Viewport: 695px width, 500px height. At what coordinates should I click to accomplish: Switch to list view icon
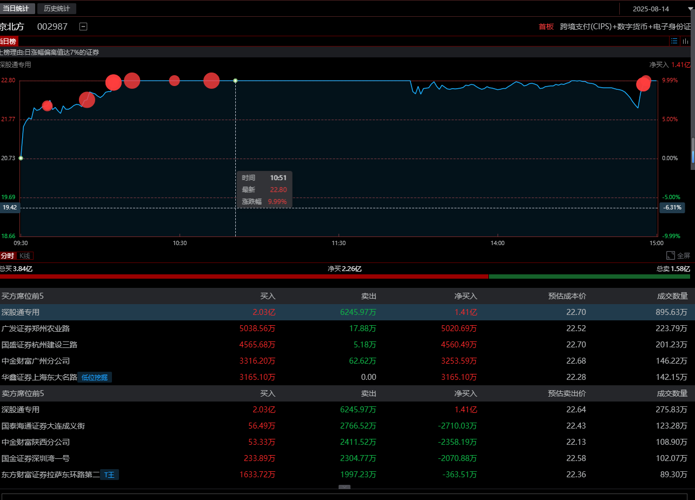point(674,41)
